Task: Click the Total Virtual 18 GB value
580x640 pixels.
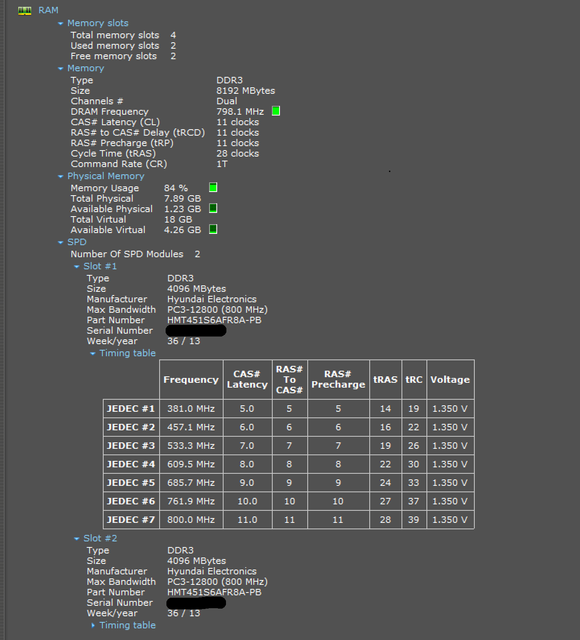Action: (x=178, y=219)
